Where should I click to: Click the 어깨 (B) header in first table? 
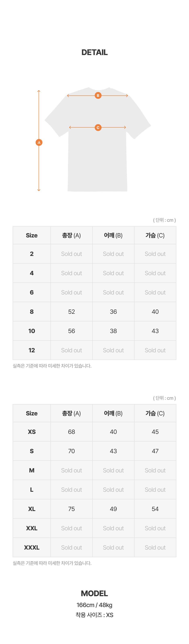click(x=113, y=235)
